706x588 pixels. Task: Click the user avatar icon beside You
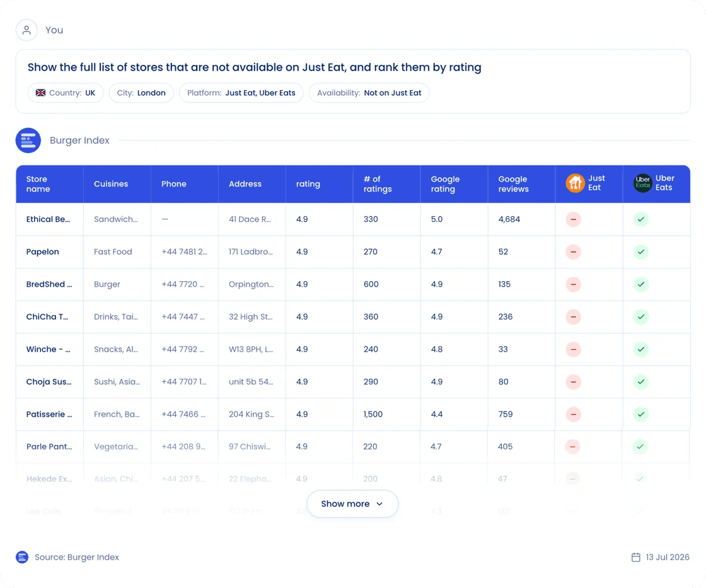[26, 30]
